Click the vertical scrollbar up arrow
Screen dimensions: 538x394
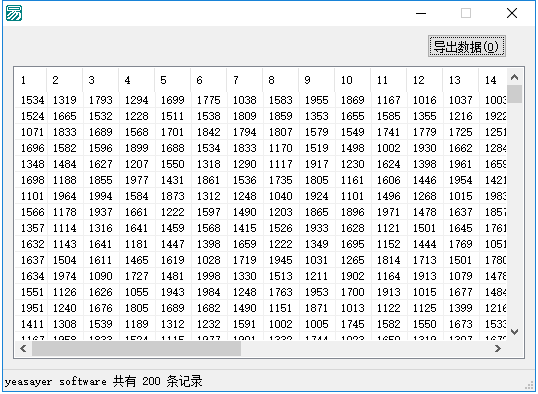tap(514, 77)
